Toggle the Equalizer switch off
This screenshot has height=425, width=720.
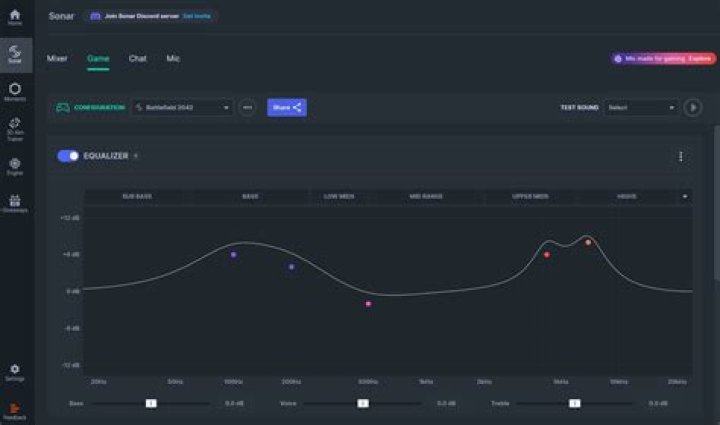click(68, 156)
